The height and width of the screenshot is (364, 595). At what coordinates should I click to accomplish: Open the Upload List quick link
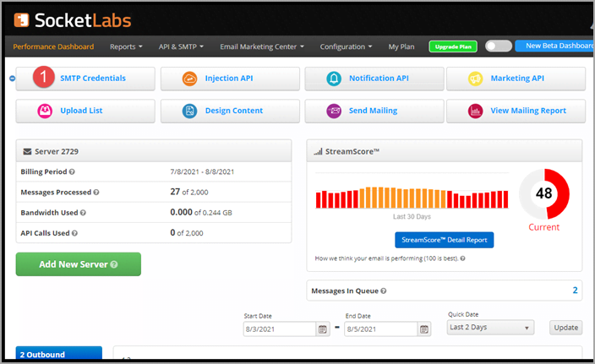85,111
